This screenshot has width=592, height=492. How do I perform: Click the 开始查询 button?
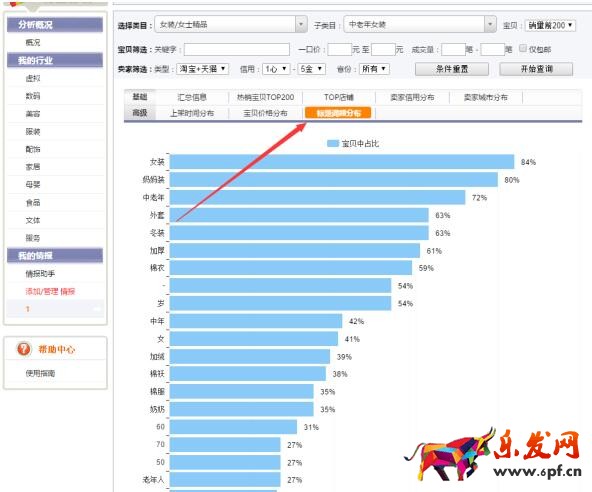(536, 69)
